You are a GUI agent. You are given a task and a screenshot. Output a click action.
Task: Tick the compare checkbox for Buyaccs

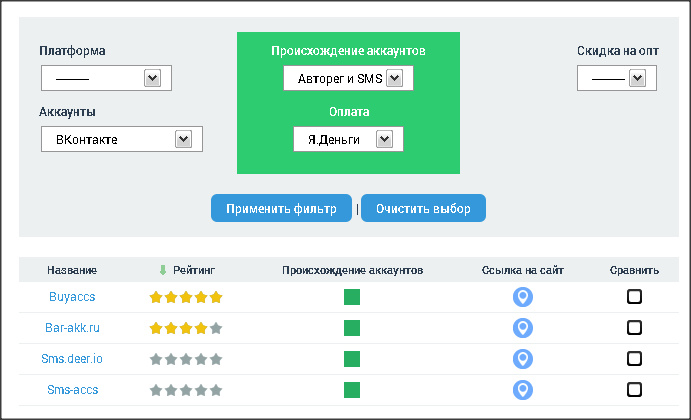[x=634, y=297]
